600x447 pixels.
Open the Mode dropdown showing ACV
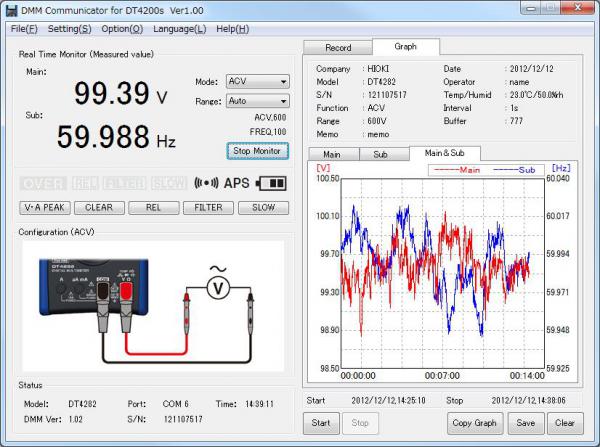[258, 82]
